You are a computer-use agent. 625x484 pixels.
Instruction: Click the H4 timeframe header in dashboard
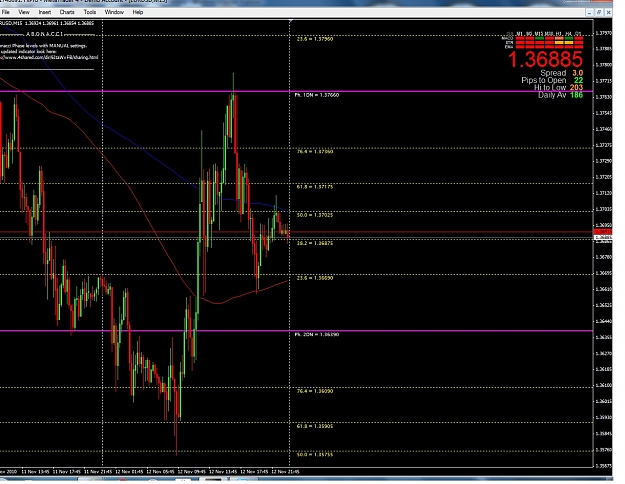click(x=569, y=34)
